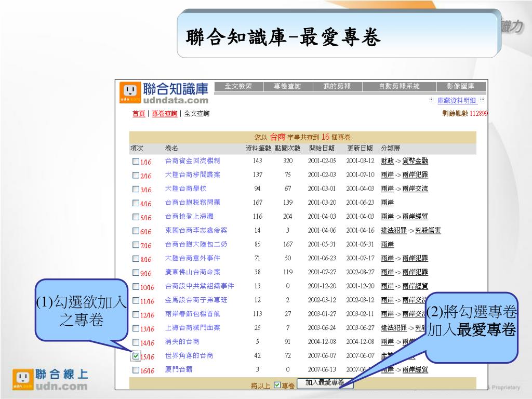
Task: Open the 上海台商滅門血案 volume
Action: click(x=192, y=328)
